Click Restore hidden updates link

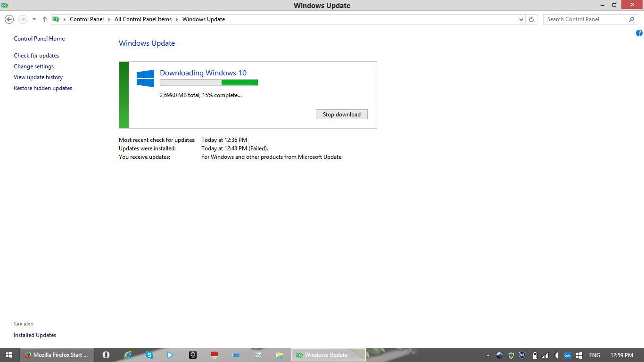click(43, 88)
